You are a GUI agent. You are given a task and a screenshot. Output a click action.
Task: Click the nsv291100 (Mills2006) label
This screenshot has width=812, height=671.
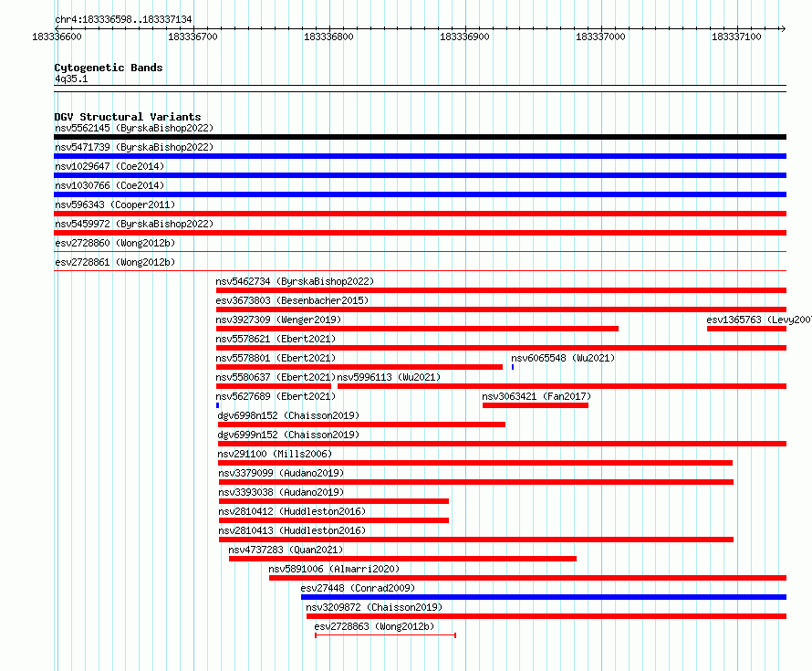click(x=275, y=454)
